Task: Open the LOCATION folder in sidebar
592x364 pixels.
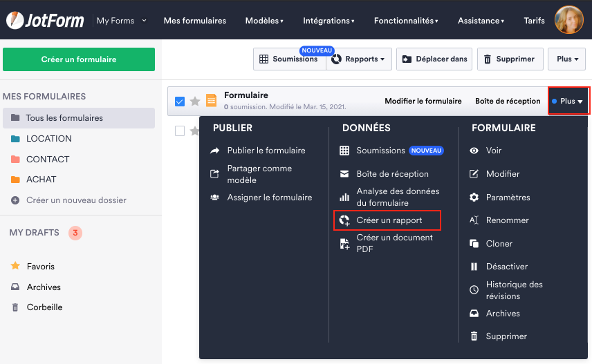Action: coord(48,139)
